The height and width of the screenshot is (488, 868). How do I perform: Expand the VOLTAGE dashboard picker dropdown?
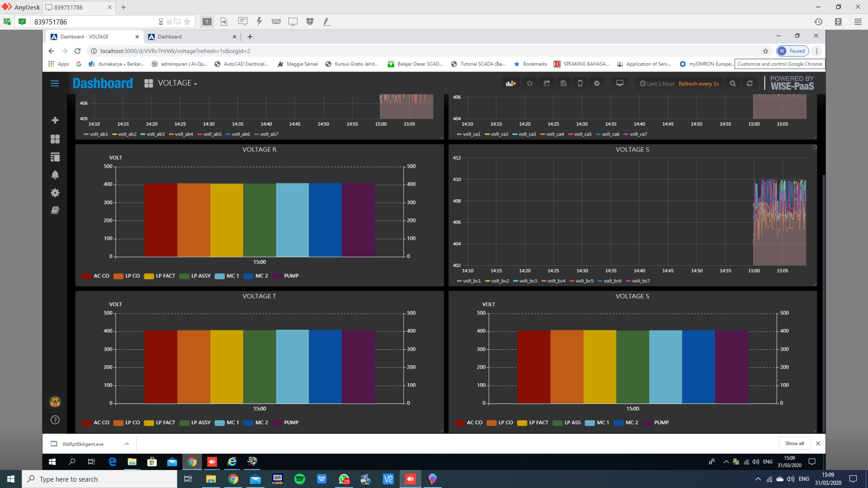[177, 83]
